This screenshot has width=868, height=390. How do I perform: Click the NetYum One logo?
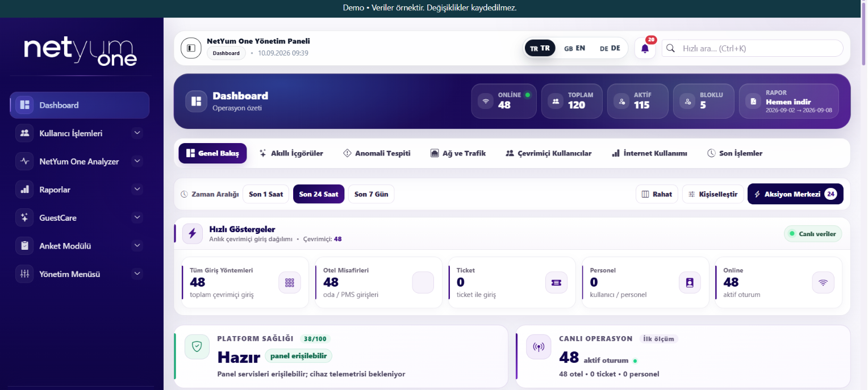[x=80, y=51]
